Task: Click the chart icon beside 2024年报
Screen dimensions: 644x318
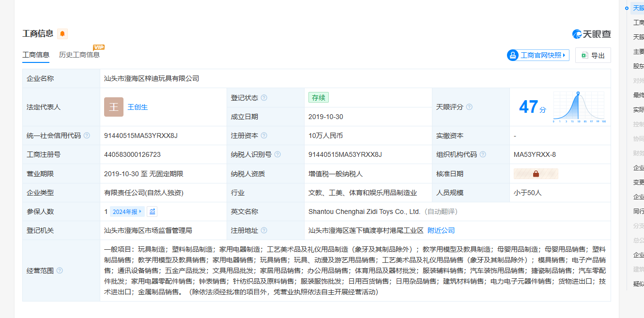Action: tap(152, 212)
